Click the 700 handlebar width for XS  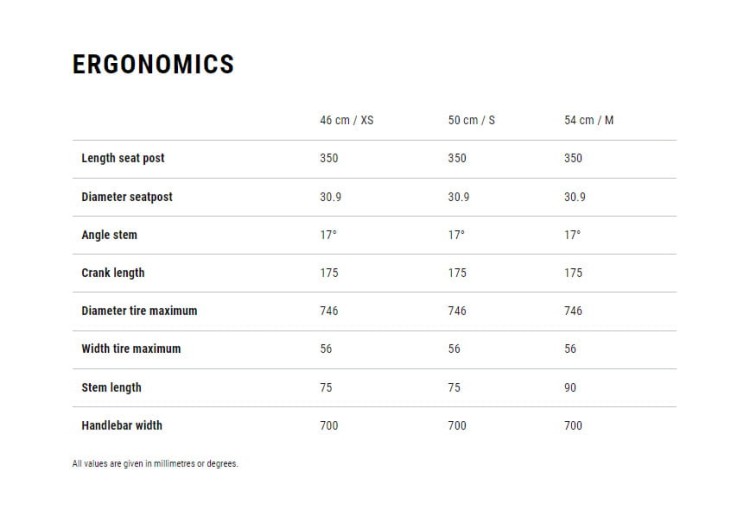coord(329,425)
